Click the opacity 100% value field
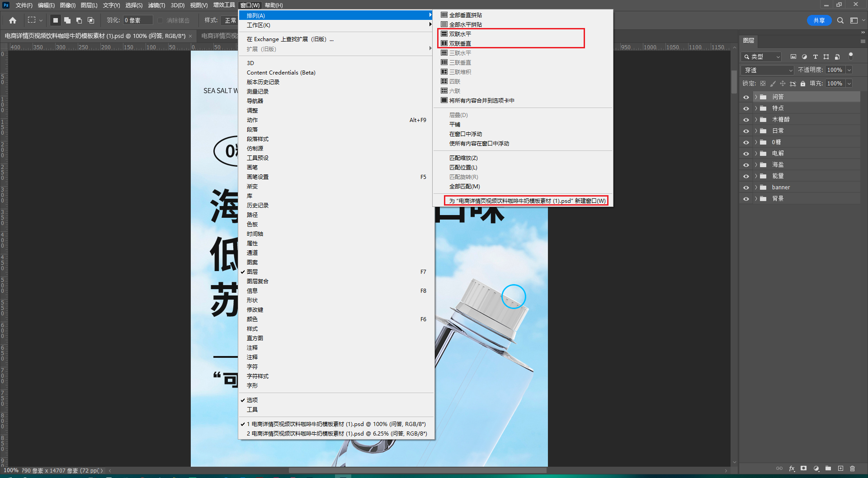Viewport: 868px width, 478px height. [835, 70]
